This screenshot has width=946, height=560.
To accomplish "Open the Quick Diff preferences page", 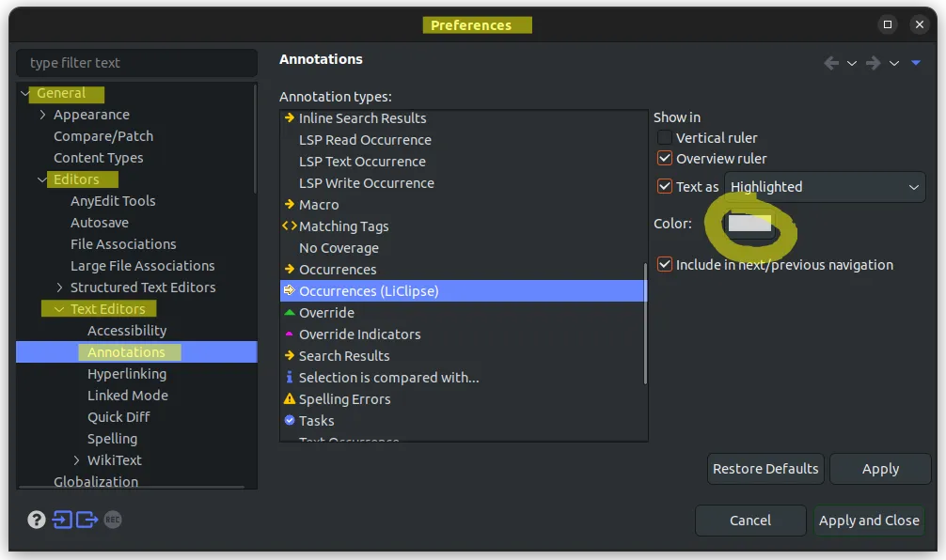I will pos(118,417).
